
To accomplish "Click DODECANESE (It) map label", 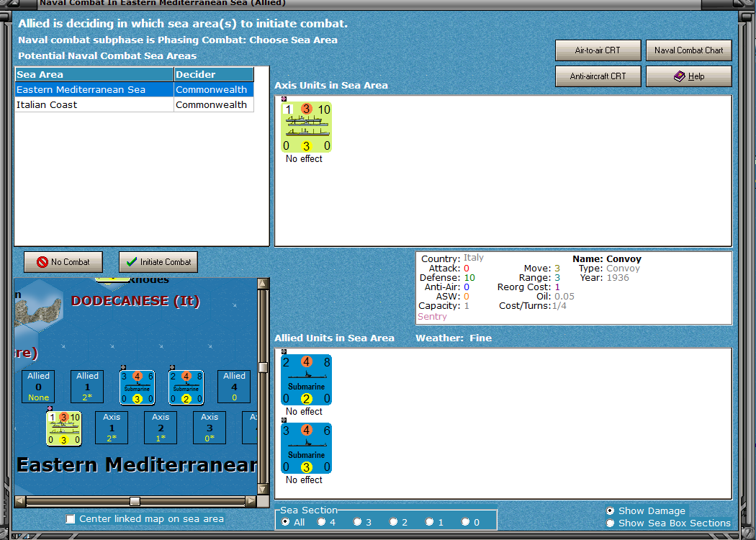I will pyautogui.click(x=135, y=301).
